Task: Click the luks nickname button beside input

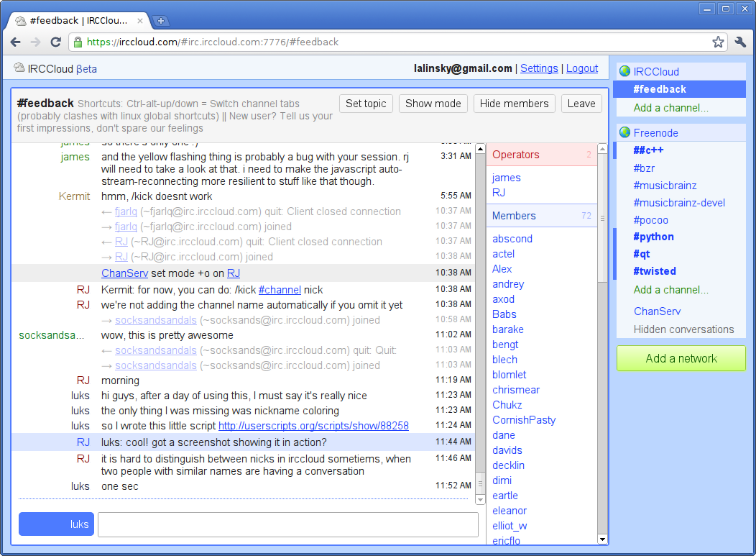Action: (56, 524)
